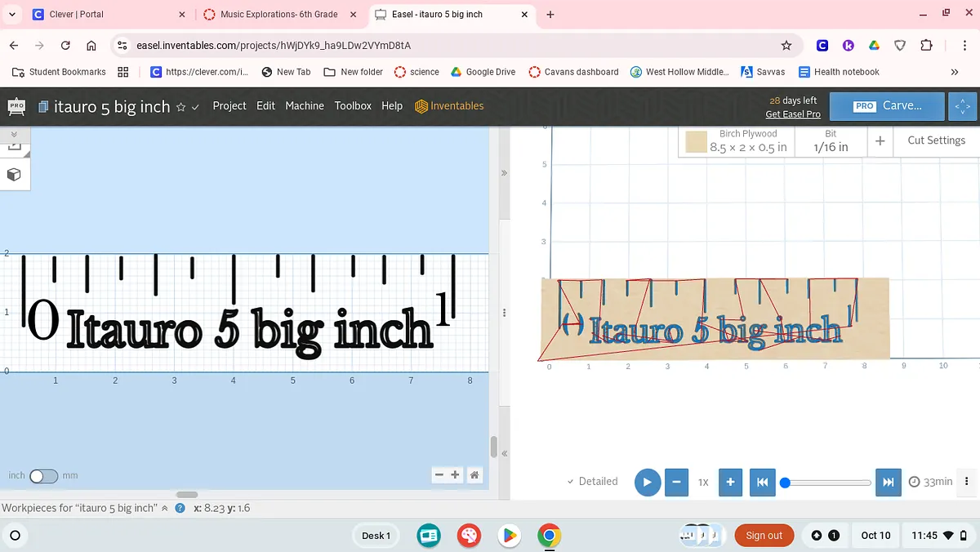Image resolution: width=980 pixels, height=552 pixels.
Task: Reset design view with home icon
Action: coord(474,475)
